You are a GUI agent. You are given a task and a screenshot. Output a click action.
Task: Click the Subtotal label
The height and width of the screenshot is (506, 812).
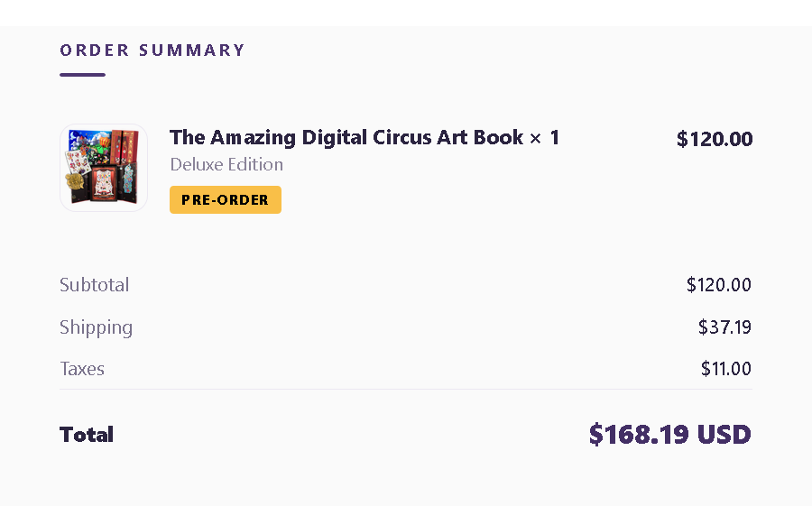tap(94, 284)
